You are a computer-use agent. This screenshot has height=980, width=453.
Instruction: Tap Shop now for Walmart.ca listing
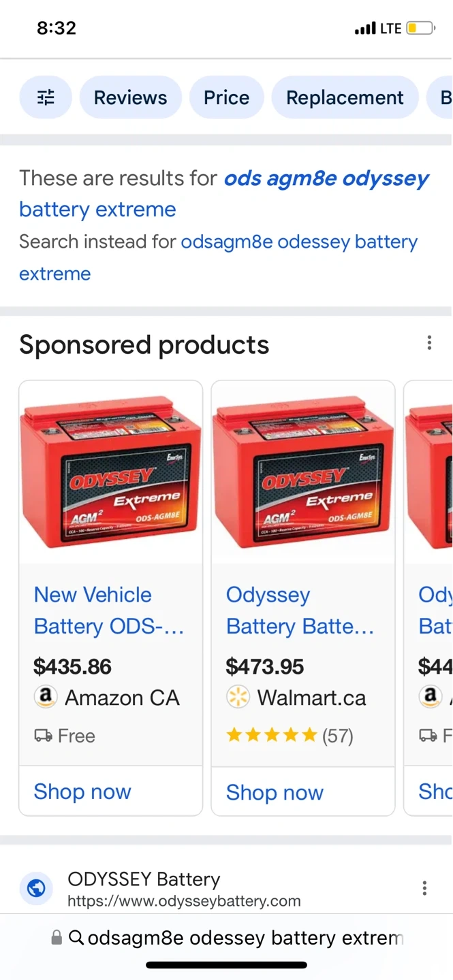[275, 792]
